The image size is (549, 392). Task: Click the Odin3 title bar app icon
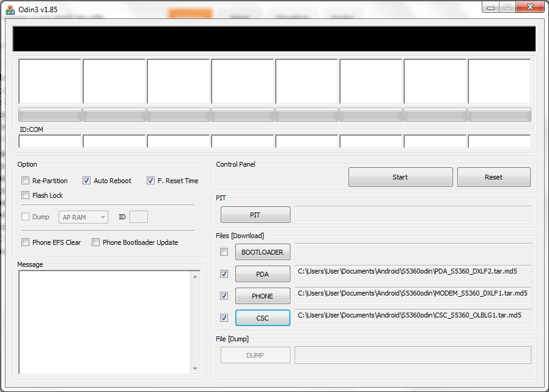10,9
